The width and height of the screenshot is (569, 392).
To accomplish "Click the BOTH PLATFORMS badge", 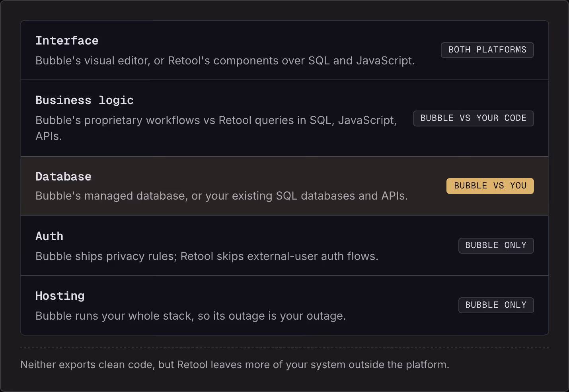I will tap(487, 50).
